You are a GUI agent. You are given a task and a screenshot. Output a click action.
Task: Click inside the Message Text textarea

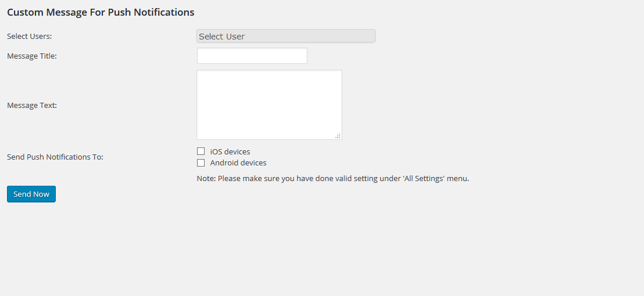tap(270, 104)
